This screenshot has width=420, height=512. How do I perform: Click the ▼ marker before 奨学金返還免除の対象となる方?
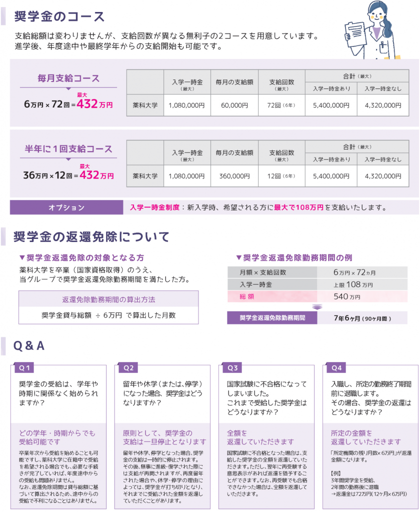click(x=22, y=258)
